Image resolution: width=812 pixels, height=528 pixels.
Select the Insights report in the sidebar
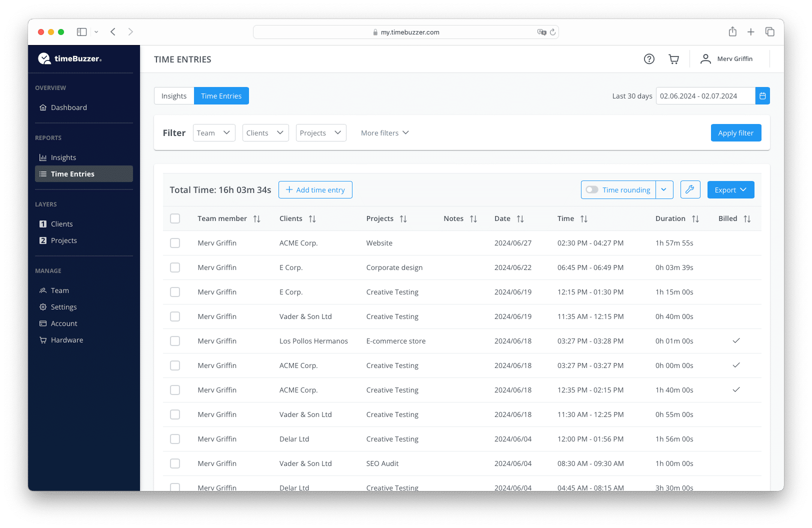(63, 157)
